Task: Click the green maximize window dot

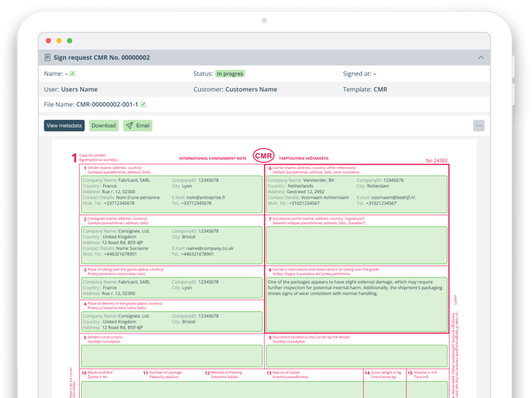Action: [69, 41]
